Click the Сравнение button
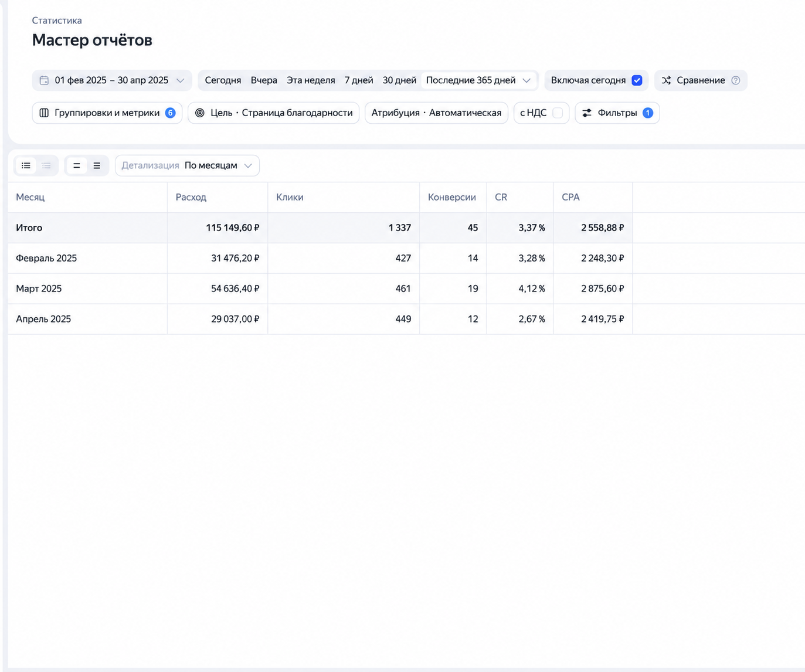 701,80
